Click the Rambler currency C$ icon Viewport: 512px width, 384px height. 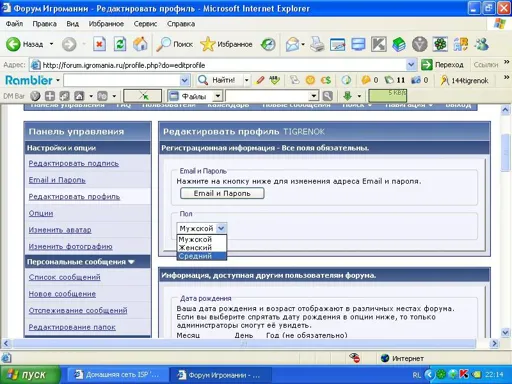coord(326,80)
